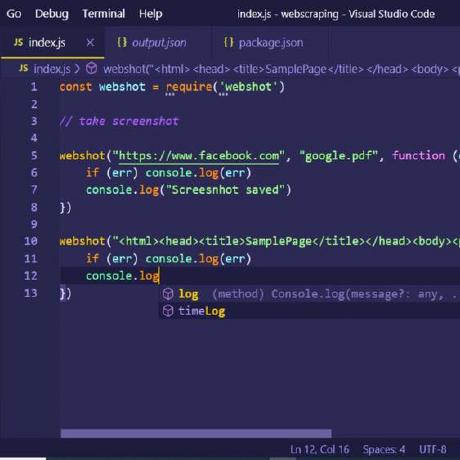Click Ln 12, Col 16 status indicator
Screen dimensions: 460x460
click(x=320, y=449)
